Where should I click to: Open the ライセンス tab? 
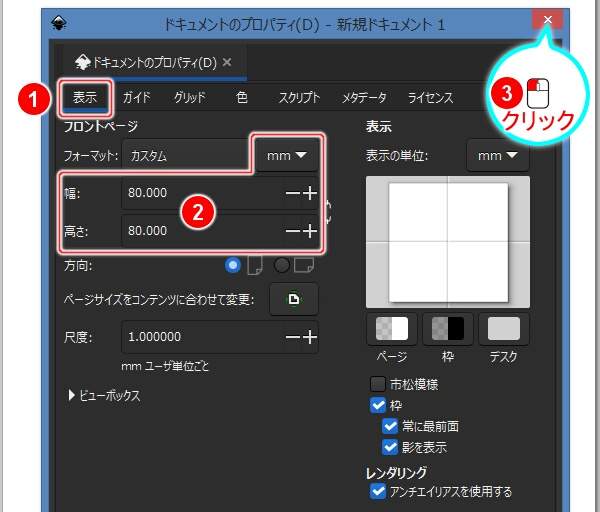pyautogui.click(x=430, y=97)
